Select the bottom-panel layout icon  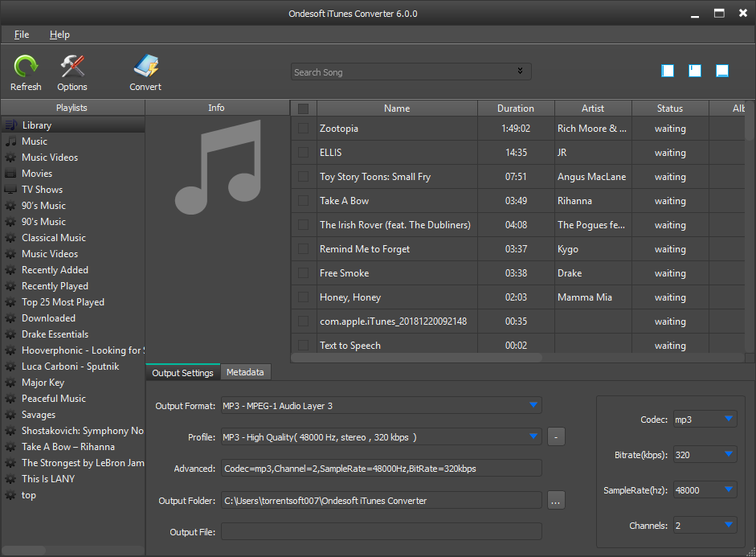(722, 71)
